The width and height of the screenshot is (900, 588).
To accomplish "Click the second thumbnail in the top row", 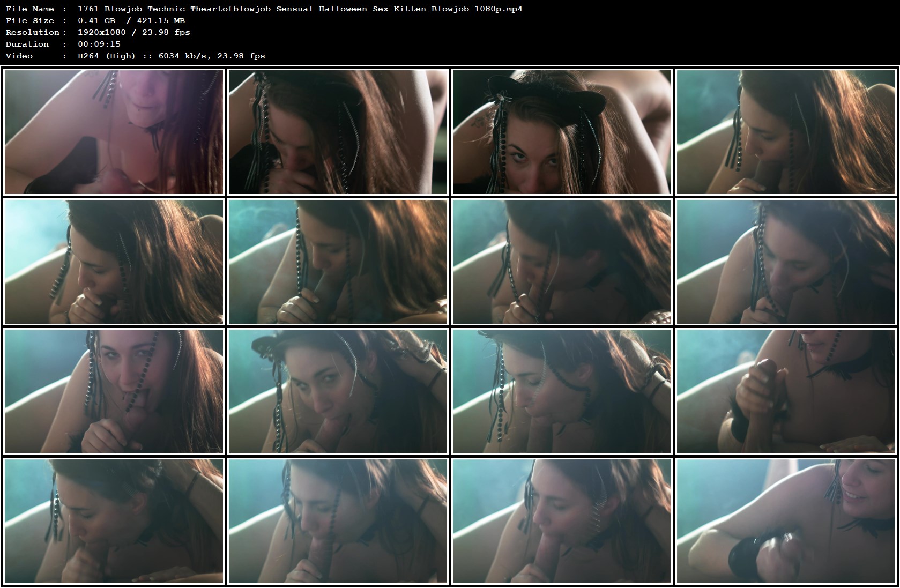I will (338, 131).
